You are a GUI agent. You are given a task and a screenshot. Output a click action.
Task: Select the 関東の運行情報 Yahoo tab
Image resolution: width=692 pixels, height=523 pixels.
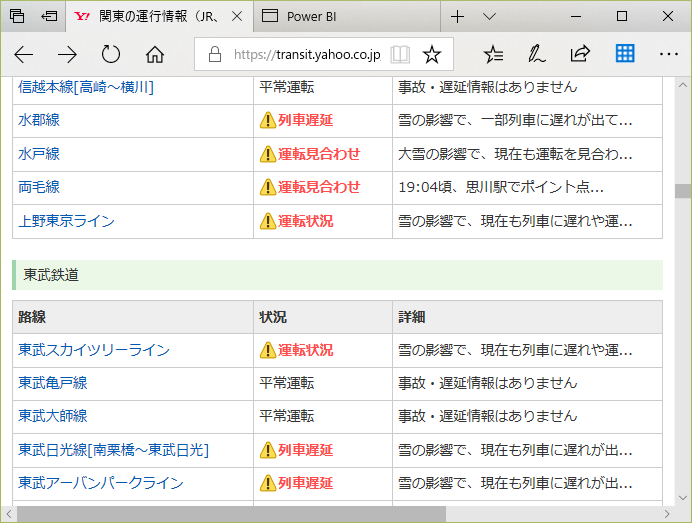coord(159,17)
